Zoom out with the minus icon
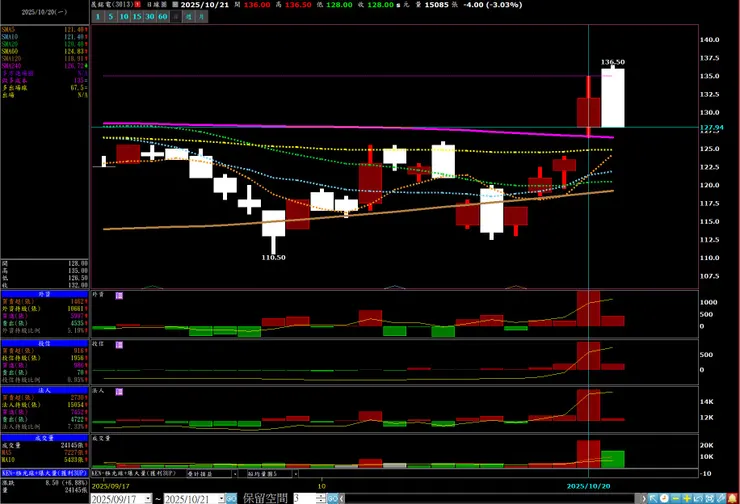Screen dimensions: 740x504 (x=675, y=498)
